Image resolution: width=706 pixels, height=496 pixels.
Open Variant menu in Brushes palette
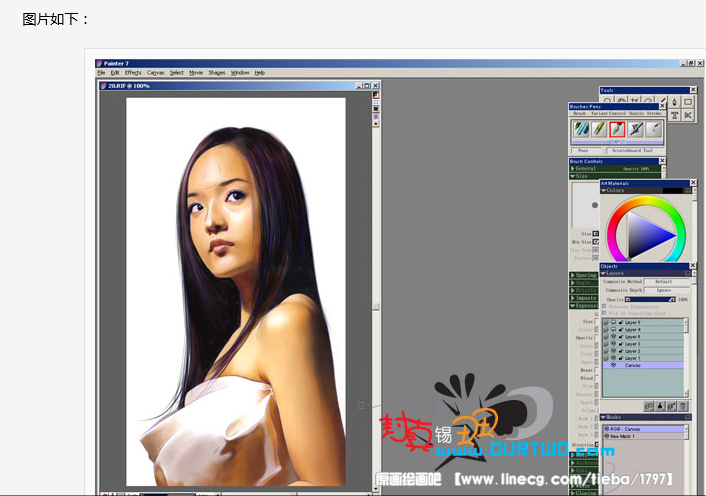click(x=598, y=113)
